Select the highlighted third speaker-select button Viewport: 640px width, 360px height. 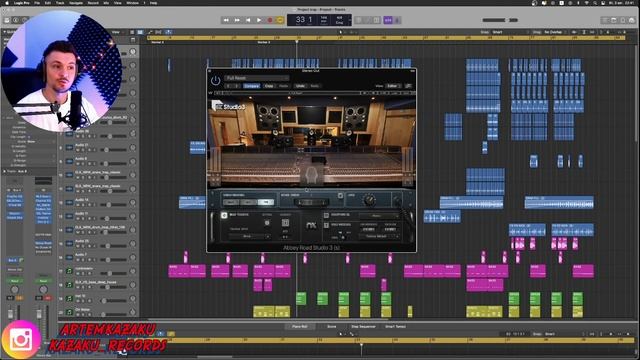pyautogui.click(x=266, y=202)
